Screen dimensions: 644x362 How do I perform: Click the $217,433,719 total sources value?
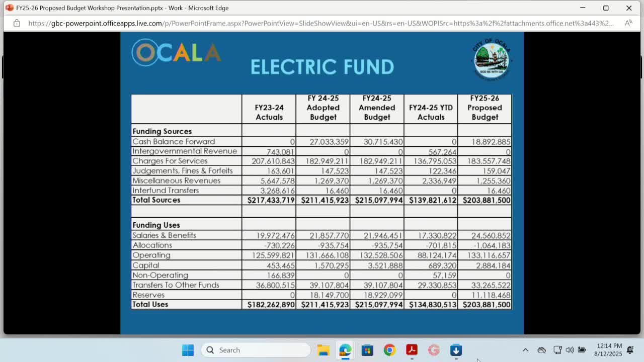271,200
